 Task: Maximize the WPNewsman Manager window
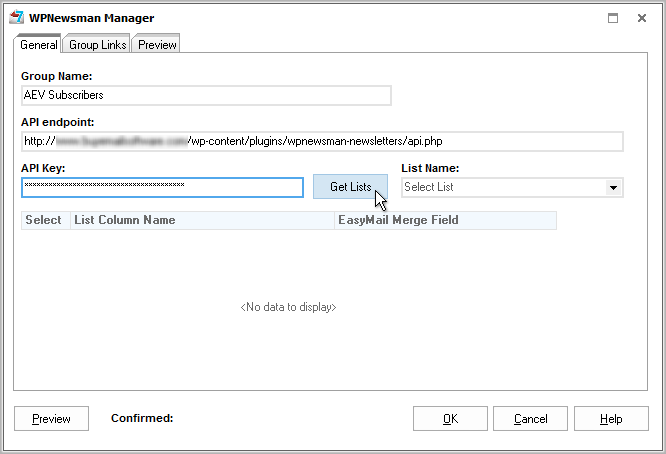click(613, 18)
